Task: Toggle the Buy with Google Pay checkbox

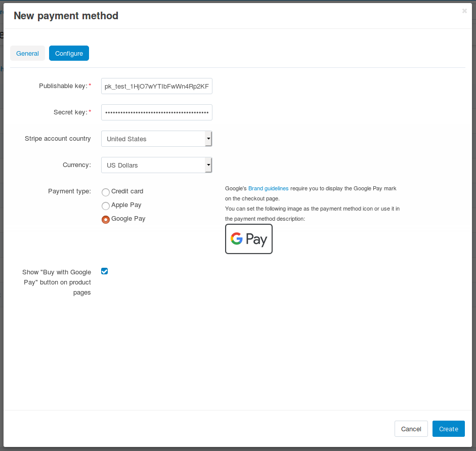Action: (x=104, y=271)
